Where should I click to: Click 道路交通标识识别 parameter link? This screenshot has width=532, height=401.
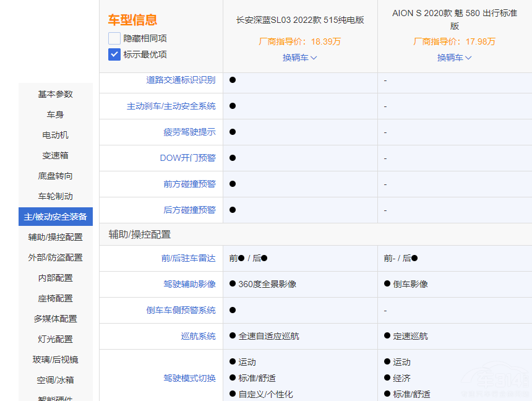[181, 80]
